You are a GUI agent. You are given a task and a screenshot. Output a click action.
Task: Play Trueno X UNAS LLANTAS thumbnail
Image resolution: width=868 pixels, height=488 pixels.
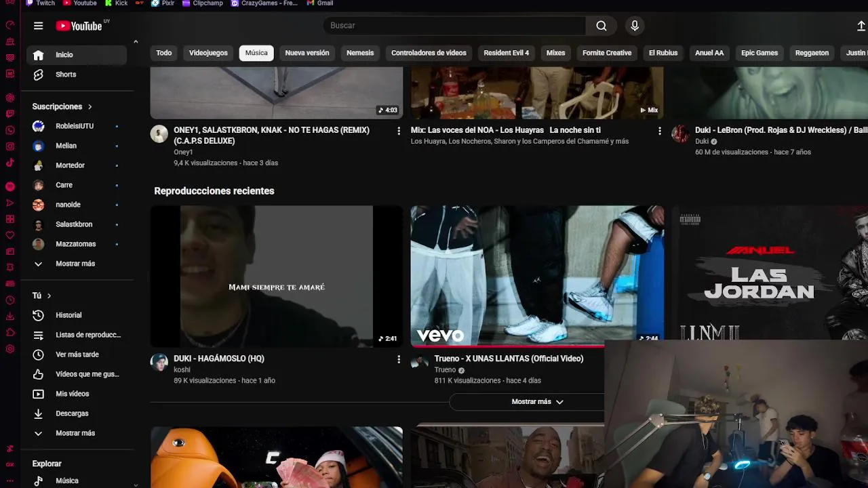537,276
